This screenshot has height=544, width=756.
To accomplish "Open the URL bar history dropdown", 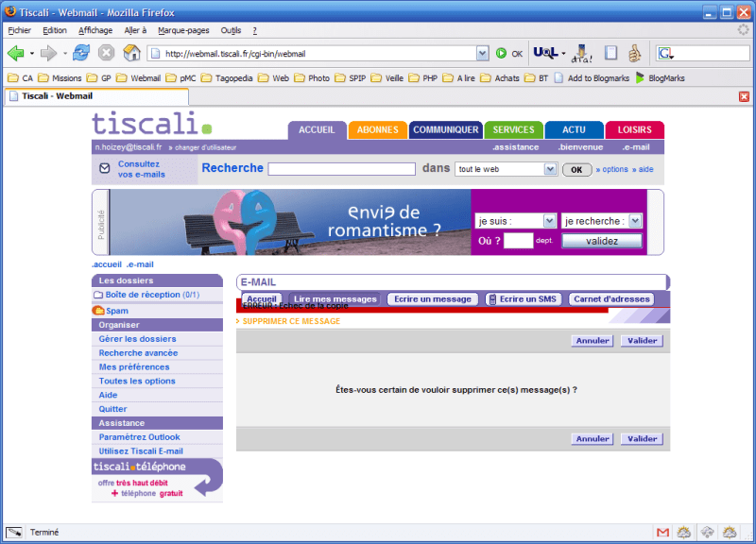I will click(482, 54).
